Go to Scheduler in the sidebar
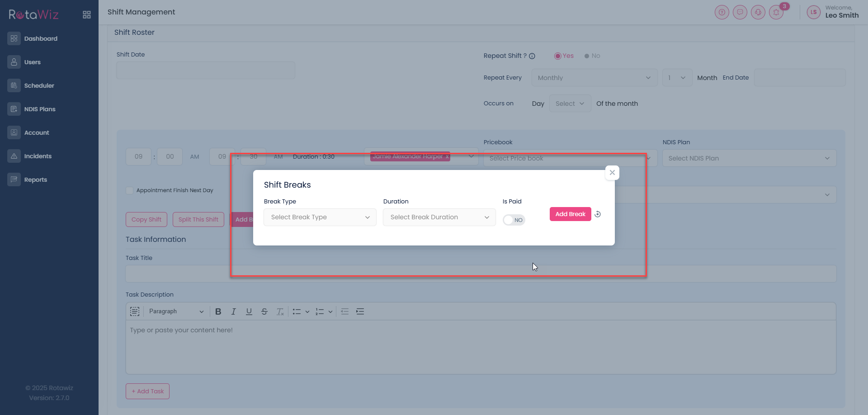 tap(39, 85)
